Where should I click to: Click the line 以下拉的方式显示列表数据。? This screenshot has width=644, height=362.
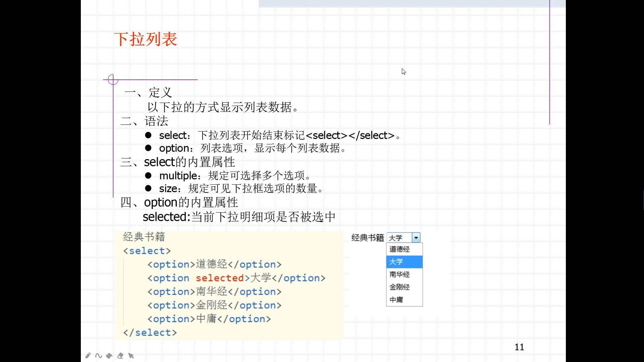[x=223, y=107]
